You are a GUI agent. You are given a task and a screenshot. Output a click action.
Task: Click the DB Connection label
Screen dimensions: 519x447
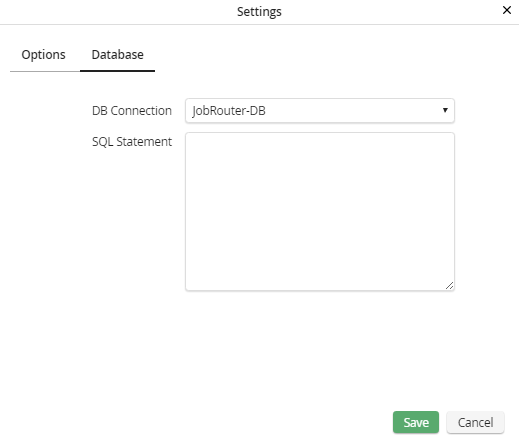[x=132, y=111]
